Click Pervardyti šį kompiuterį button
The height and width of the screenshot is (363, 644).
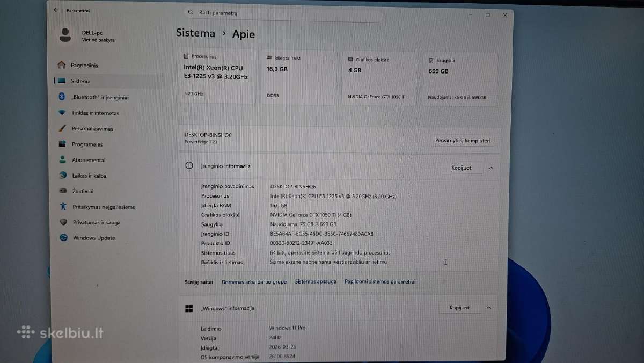pos(462,141)
